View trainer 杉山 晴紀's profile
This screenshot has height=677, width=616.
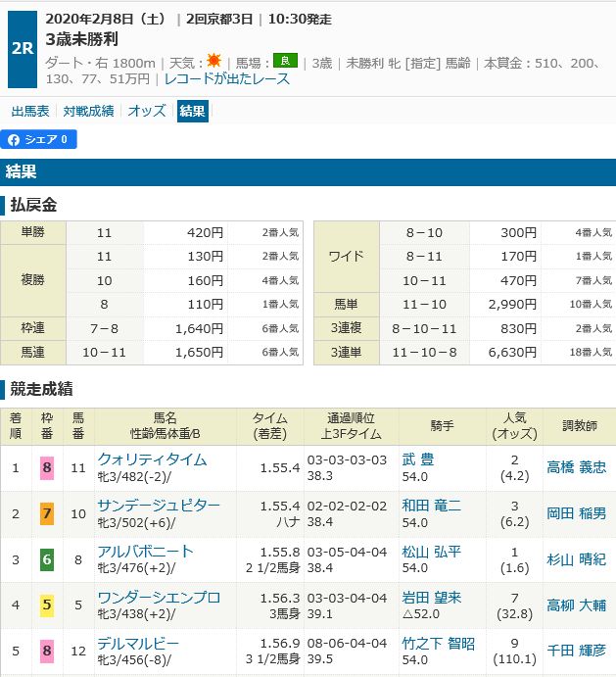point(575,558)
